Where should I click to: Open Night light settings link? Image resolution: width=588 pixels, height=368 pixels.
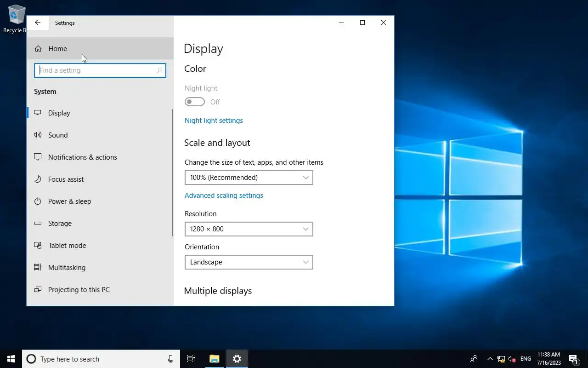(214, 121)
